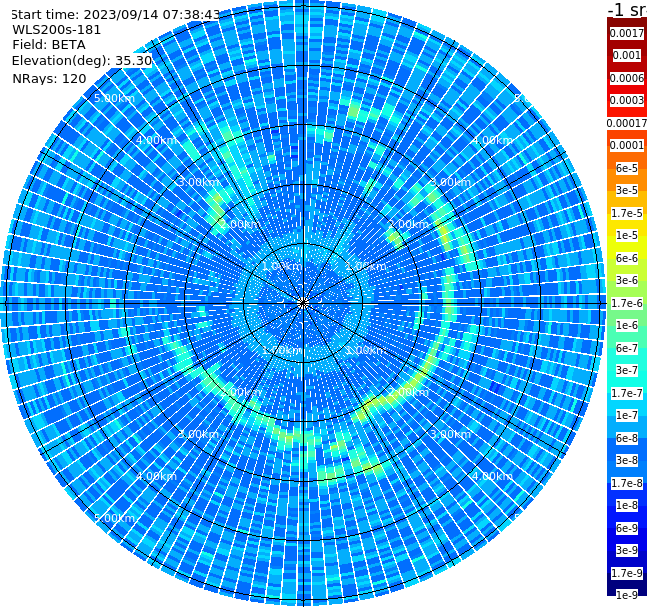Select the 0.0017 colorbar label
647x607 pixels.
(626, 33)
